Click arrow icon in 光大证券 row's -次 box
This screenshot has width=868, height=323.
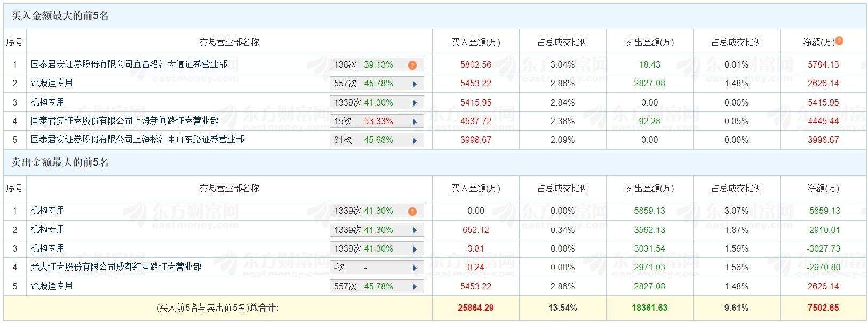click(x=414, y=268)
